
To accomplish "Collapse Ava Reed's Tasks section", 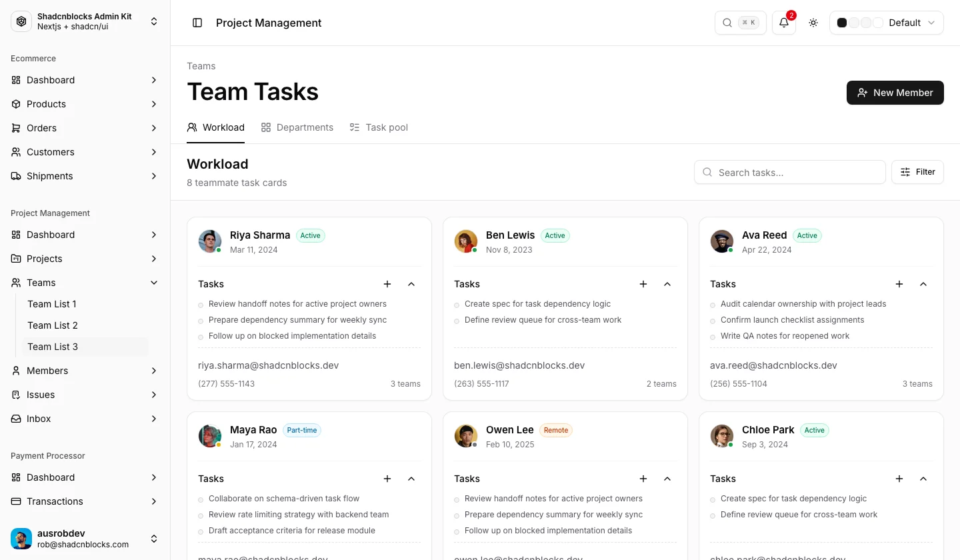I will (x=923, y=284).
